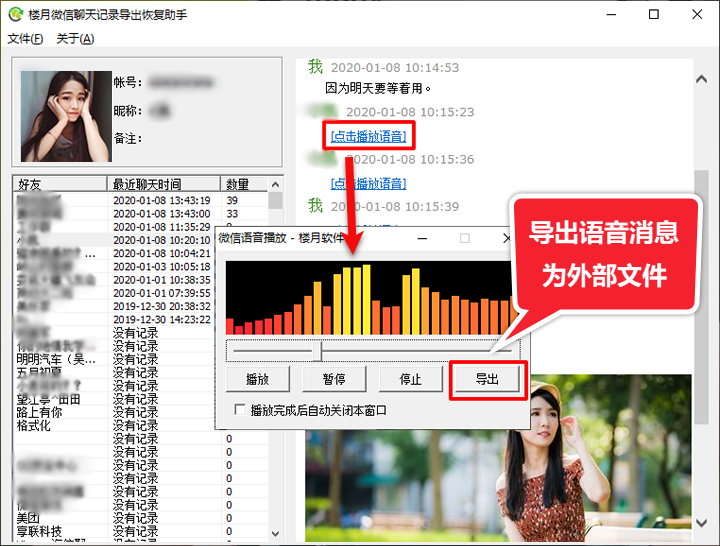
Task: Click chat message 因为明天要等着用。
Action: coord(378,88)
